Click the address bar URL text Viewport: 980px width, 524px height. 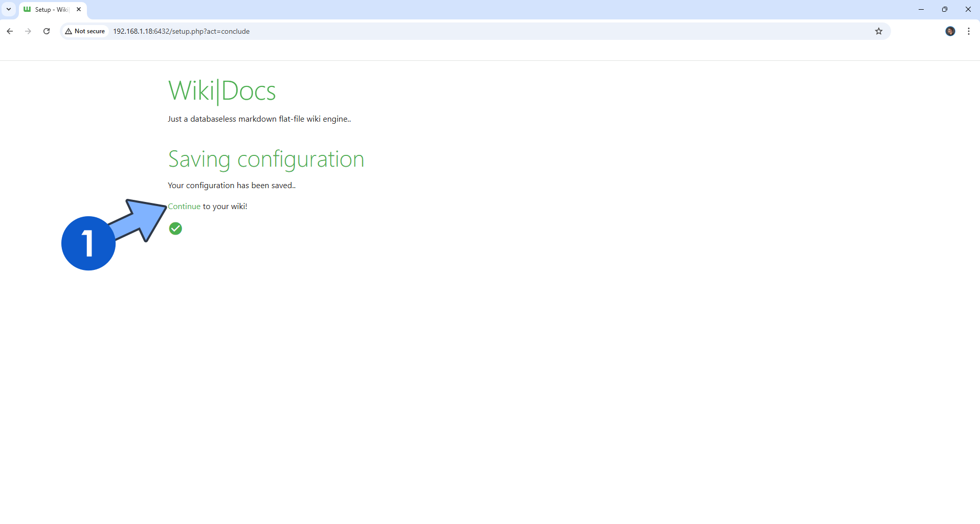(x=181, y=31)
